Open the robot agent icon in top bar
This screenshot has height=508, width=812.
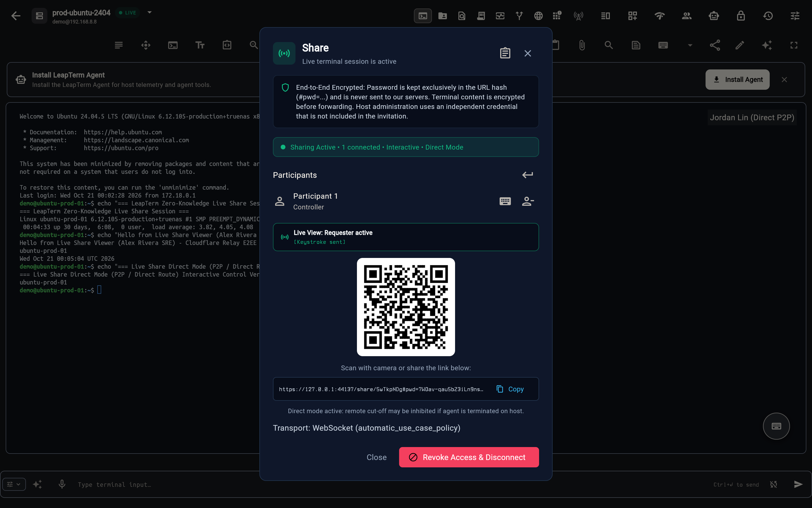point(714,16)
